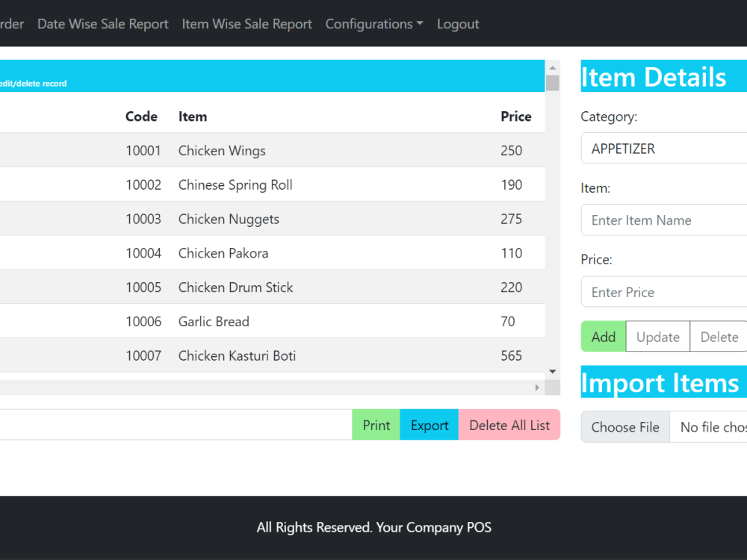Focus the Enter Price field

tap(663, 292)
